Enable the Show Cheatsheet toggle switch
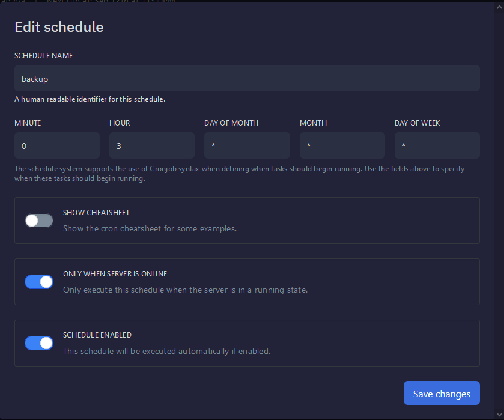Image resolution: width=504 pixels, height=420 pixels. click(x=39, y=221)
